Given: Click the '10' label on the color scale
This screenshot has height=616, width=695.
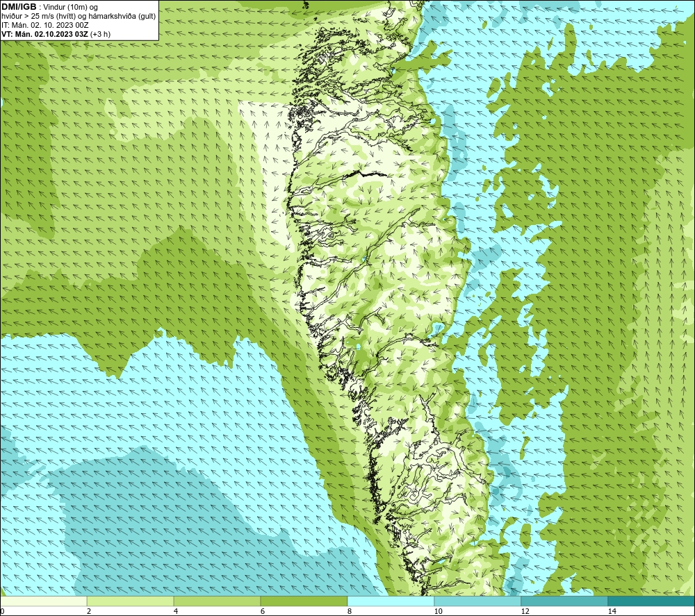Looking at the screenshot, I should coord(439,611).
